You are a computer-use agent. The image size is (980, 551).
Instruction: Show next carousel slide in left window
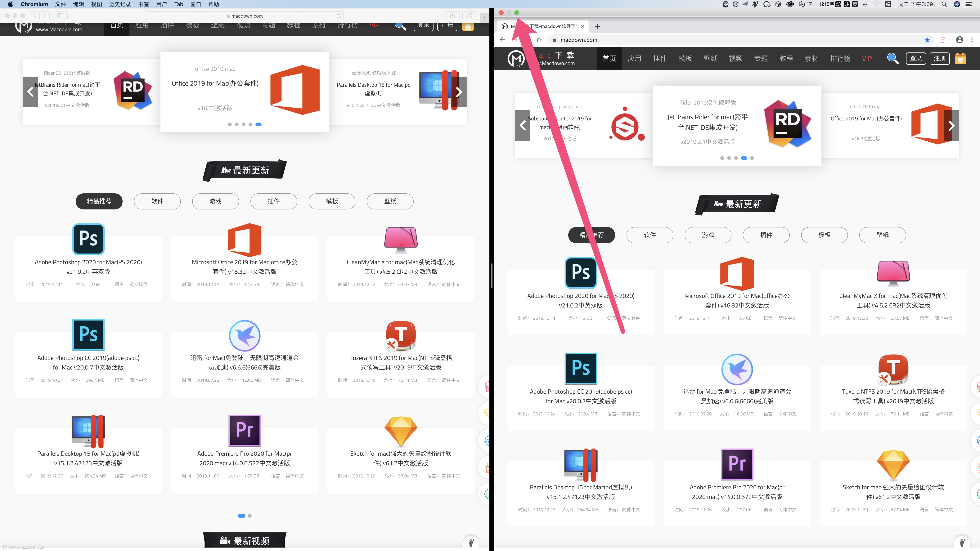(459, 92)
